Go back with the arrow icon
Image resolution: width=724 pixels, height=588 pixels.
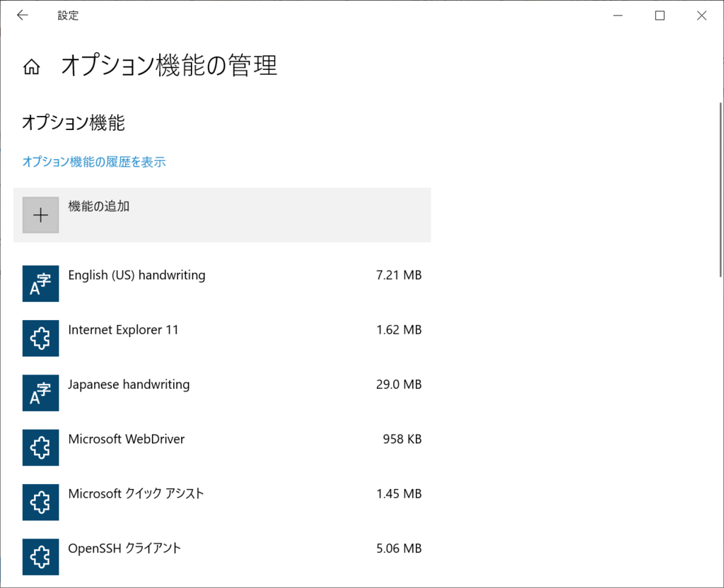[x=22, y=16]
